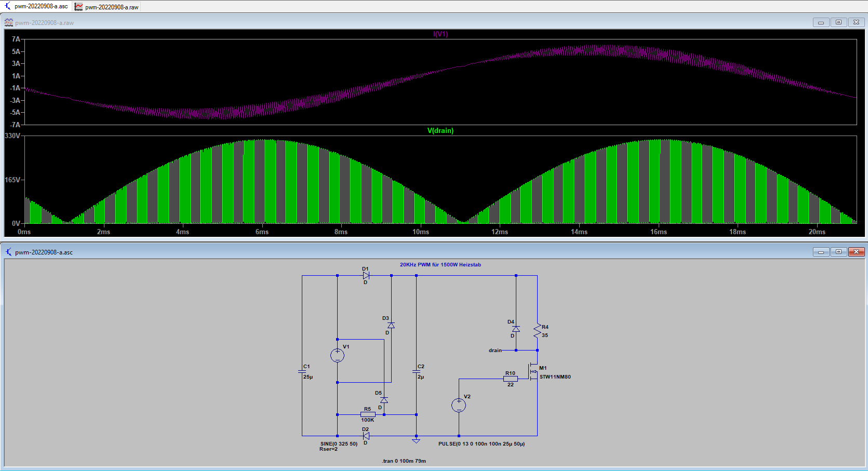Select the R4 load resistor symbol
868x471 pixels.
pyautogui.click(x=537, y=331)
